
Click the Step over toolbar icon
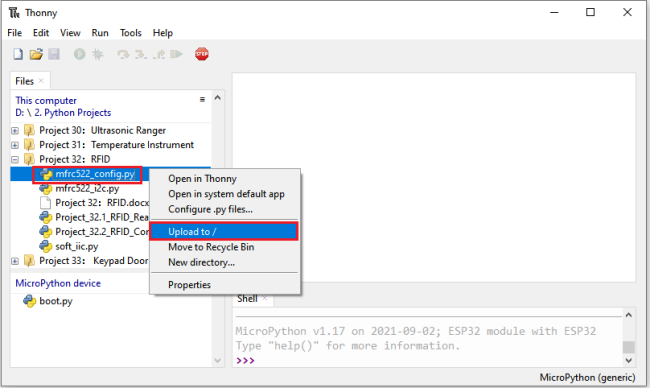[123, 54]
